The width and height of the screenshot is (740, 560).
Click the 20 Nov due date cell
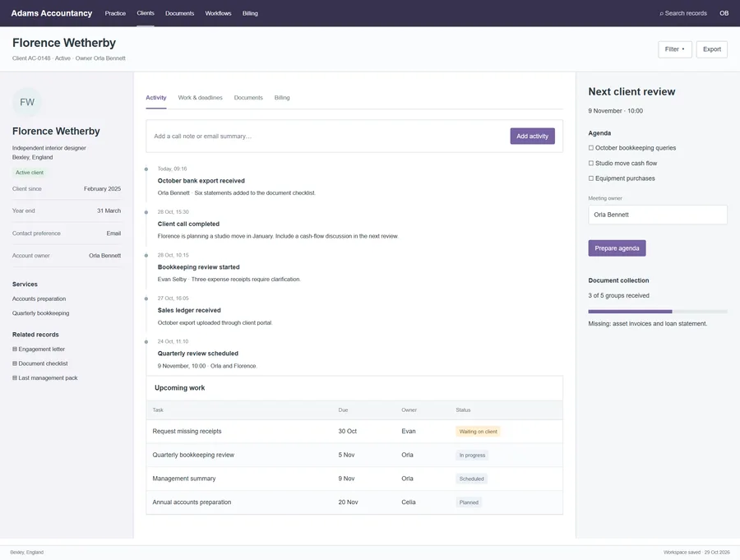point(348,502)
